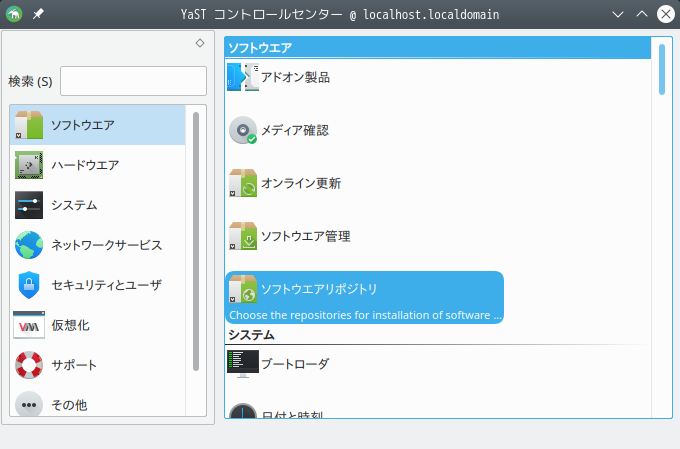680x449 pixels.
Task: Launch the ソフトウエア管理 package icon
Action: pos(243,236)
